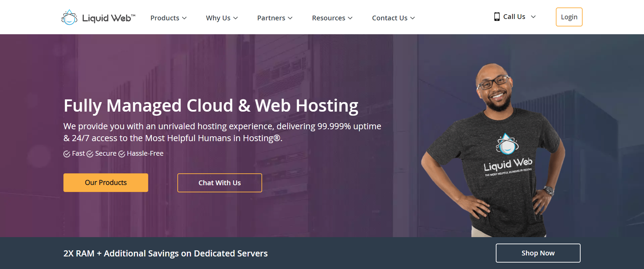Viewport: 644px width, 269px height.
Task: Expand the Products chevron arrow
Action: (184, 18)
